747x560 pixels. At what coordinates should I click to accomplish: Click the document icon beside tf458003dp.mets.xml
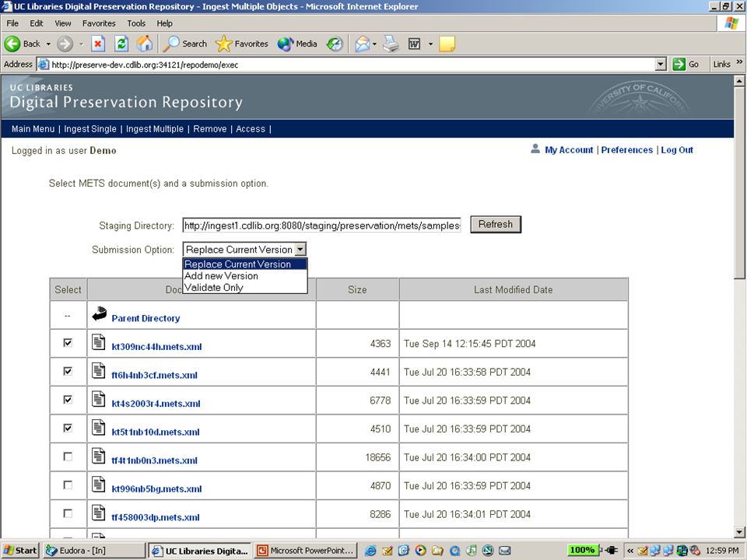pyautogui.click(x=98, y=513)
